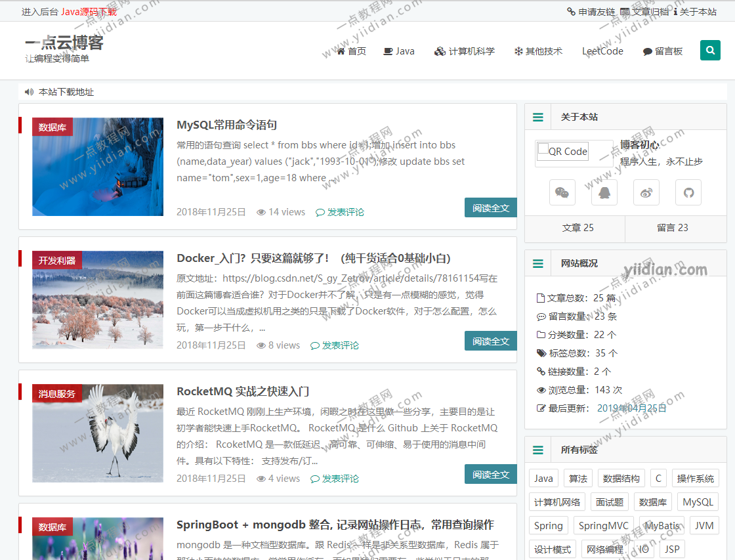This screenshot has width=735, height=560.
Task: Go to 首页 home menu item
Action: [x=352, y=51]
